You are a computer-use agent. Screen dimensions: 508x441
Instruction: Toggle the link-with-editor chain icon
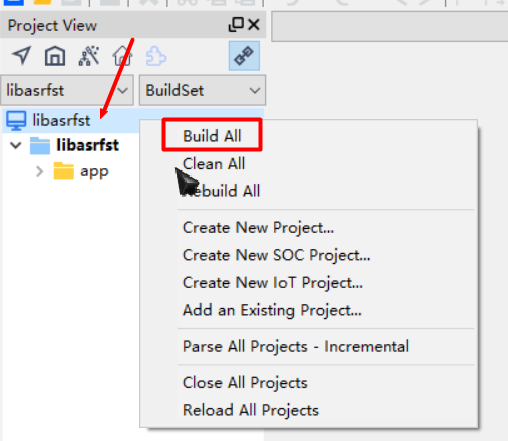(244, 56)
